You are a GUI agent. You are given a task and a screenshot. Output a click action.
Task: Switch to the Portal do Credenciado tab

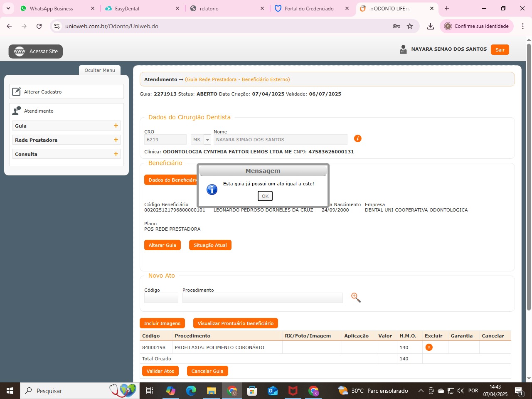point(309,8)
